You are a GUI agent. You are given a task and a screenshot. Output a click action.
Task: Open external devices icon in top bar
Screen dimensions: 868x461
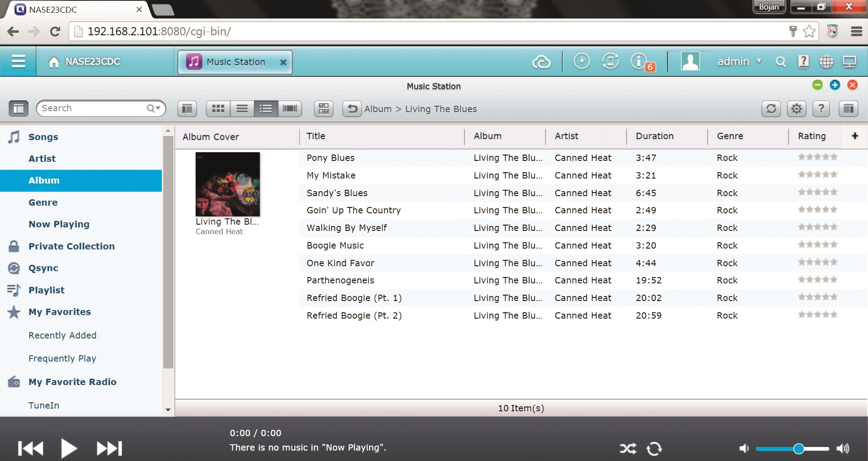(x=610, y=61)
